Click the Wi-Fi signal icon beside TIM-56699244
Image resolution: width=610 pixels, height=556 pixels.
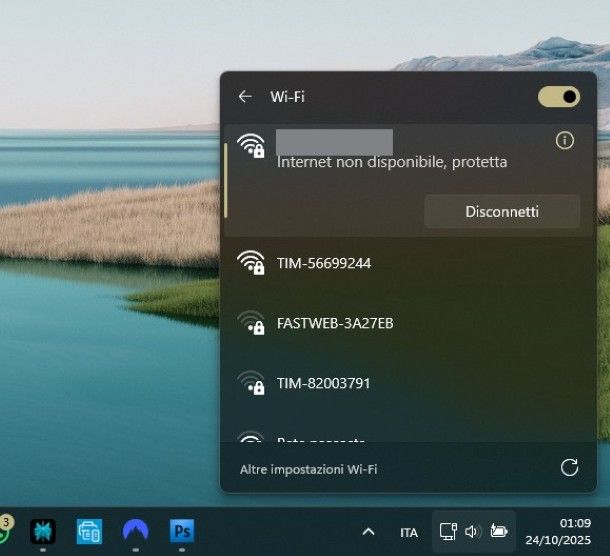point(251,262)
